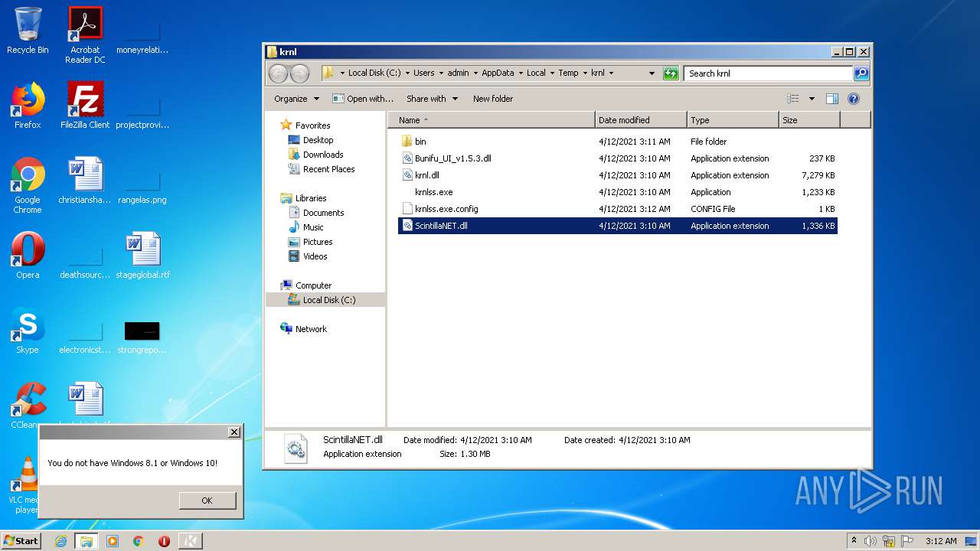
Task: Open Downloads in the Favorites list
Action: (x=322, y=155)
